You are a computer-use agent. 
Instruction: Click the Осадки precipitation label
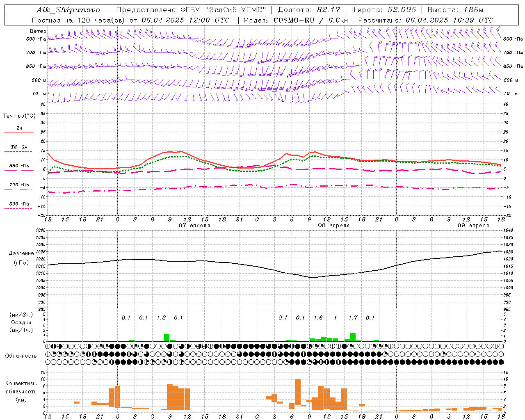click(21, 322)
